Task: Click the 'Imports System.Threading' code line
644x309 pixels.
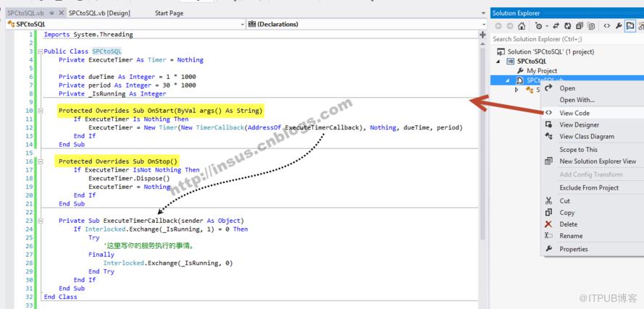Action: tap(88, 35)
